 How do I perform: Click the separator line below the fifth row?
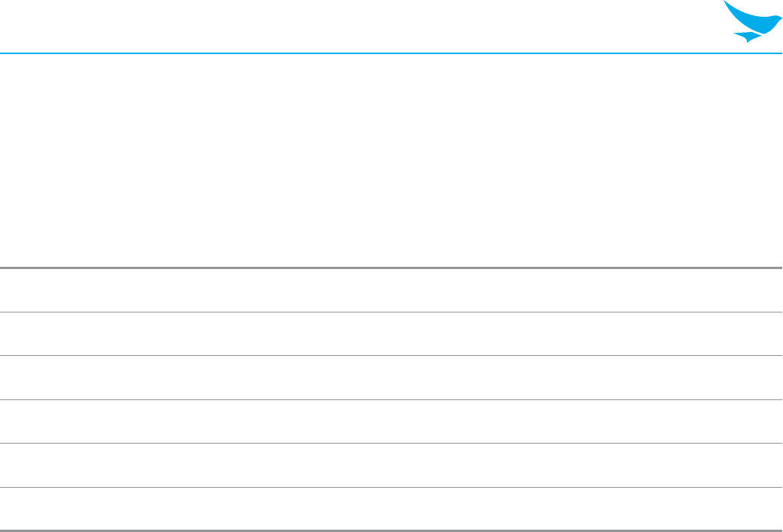391,487
